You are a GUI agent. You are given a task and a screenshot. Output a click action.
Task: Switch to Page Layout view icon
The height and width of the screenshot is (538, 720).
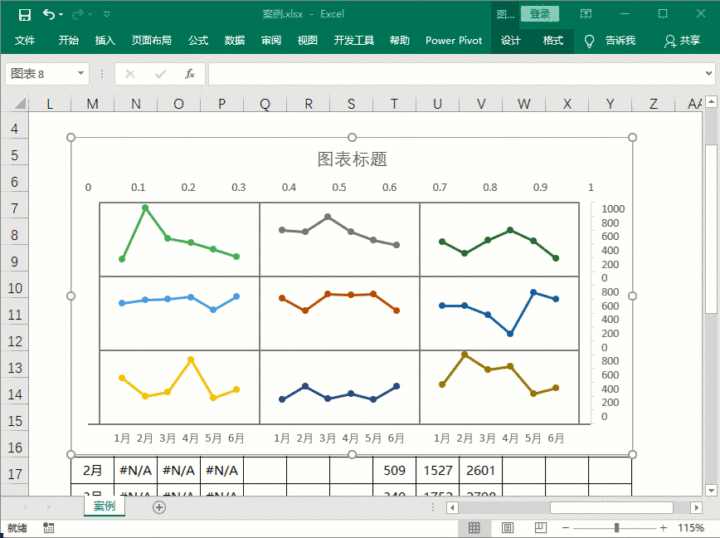(507, 528)
